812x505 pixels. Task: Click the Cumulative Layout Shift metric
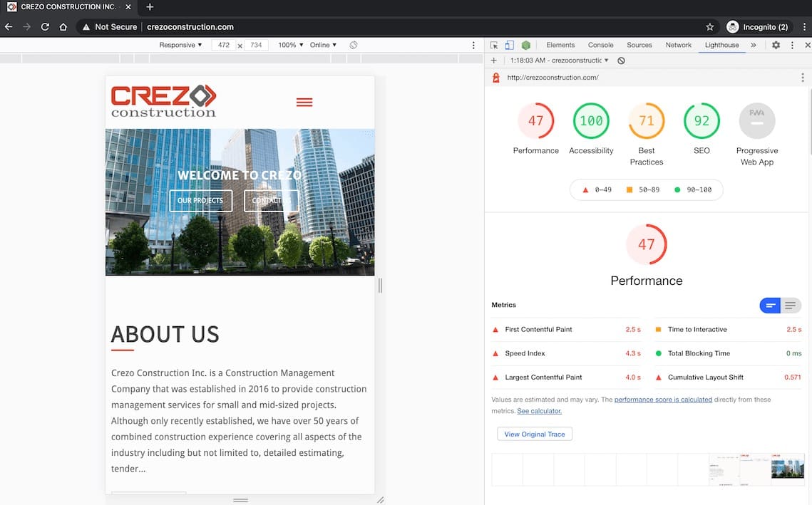[728, 378]
